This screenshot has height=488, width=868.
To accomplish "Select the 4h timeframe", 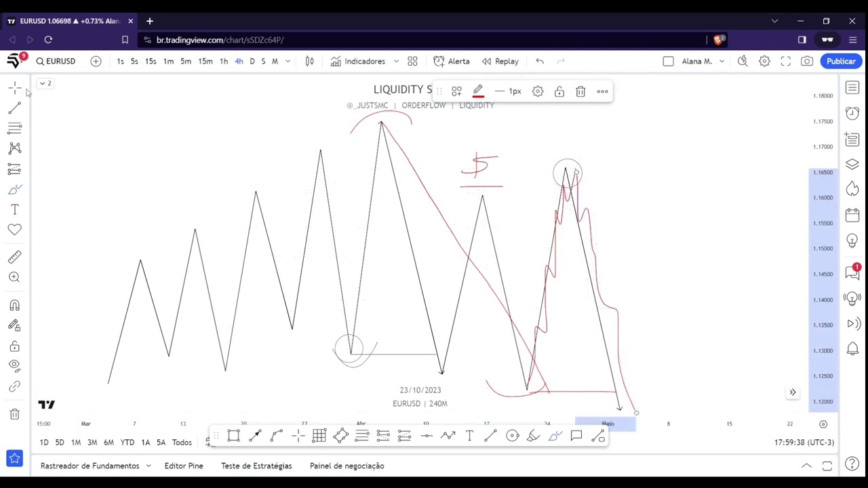I will 239,61.
